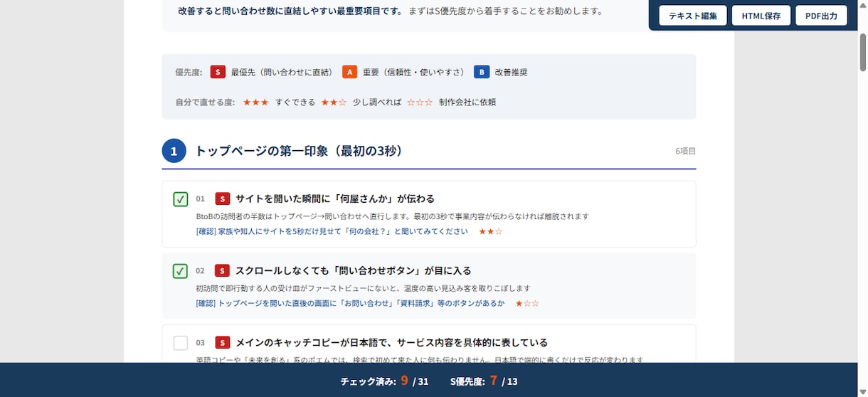Click the S badge on item 02
The width and height of the screenshot is (868, 397).
223,270
